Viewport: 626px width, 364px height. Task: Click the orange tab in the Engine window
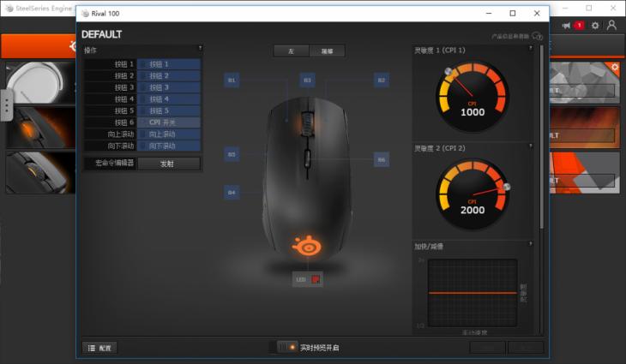[39, 46]
